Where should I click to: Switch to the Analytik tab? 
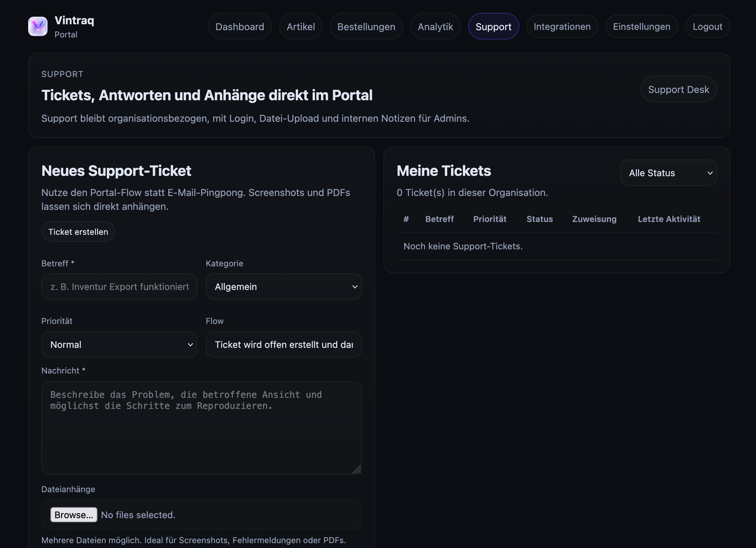pyautogui.click(x=435, y=27)
